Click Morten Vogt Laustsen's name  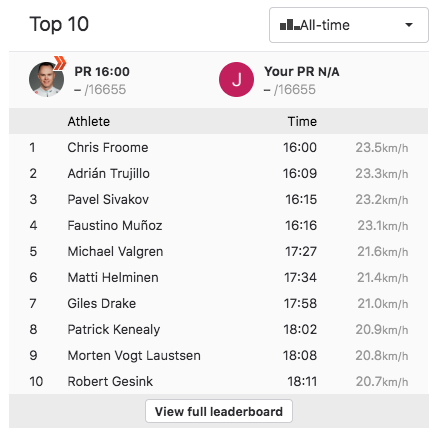(x=134, y=355)
